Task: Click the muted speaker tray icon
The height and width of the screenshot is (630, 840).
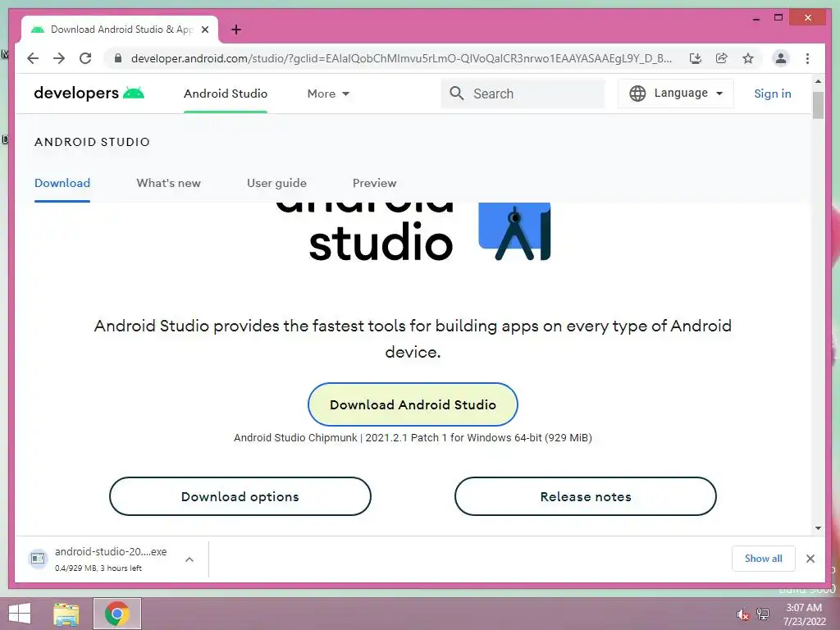Action: pyautogui.click(x=742, y=614)
